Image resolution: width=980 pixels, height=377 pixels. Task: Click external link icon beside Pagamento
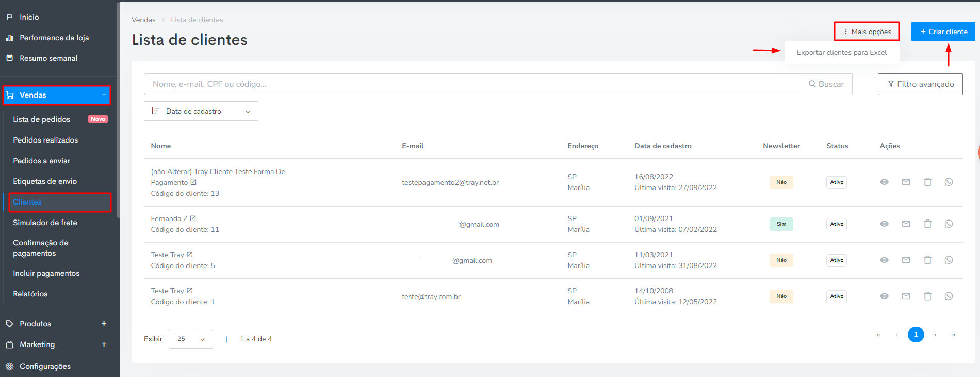pyautogui.click(x=193, y=182)
